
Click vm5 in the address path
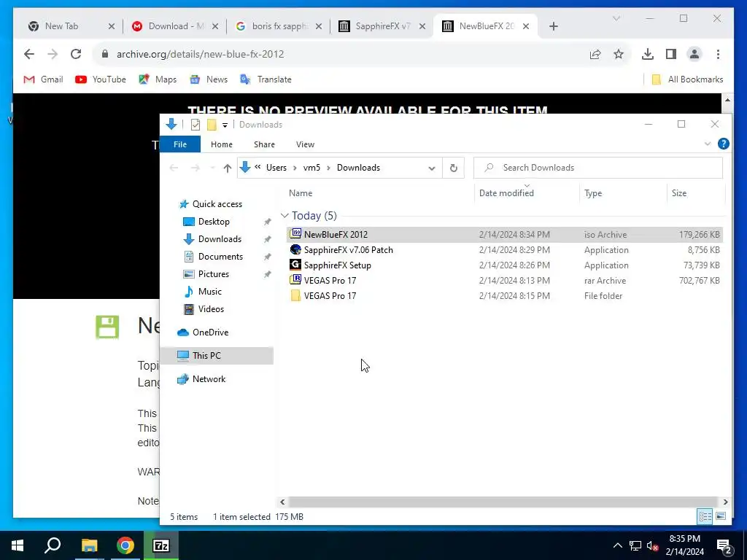(x=311, y=168)
